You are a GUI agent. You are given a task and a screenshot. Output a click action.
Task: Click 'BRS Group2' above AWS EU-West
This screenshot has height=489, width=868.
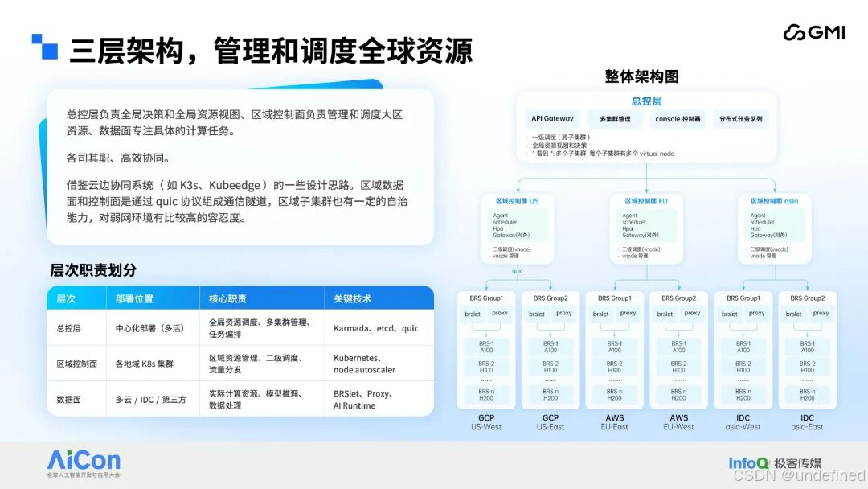coord(678,298)
